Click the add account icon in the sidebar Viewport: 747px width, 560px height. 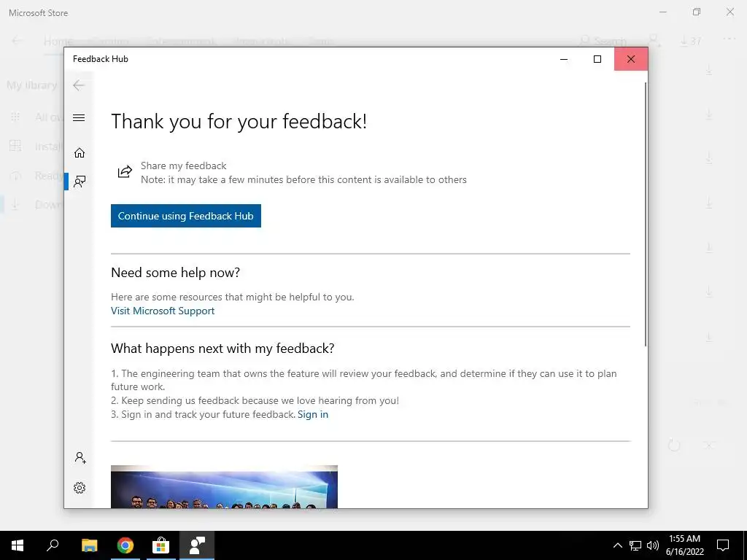pos(80,458)
